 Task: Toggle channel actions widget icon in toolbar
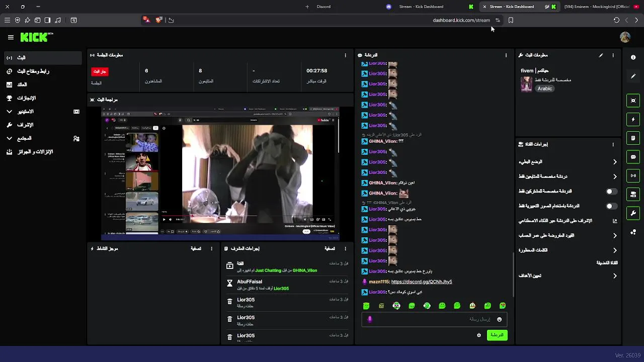pyautogui.click(x=633, y=195)
